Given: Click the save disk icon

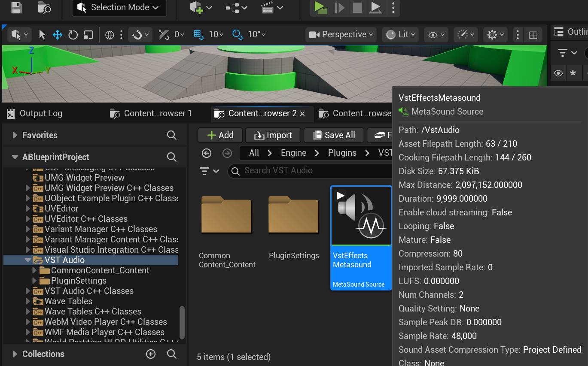Looking at the screenshot, I should (16, 7).
